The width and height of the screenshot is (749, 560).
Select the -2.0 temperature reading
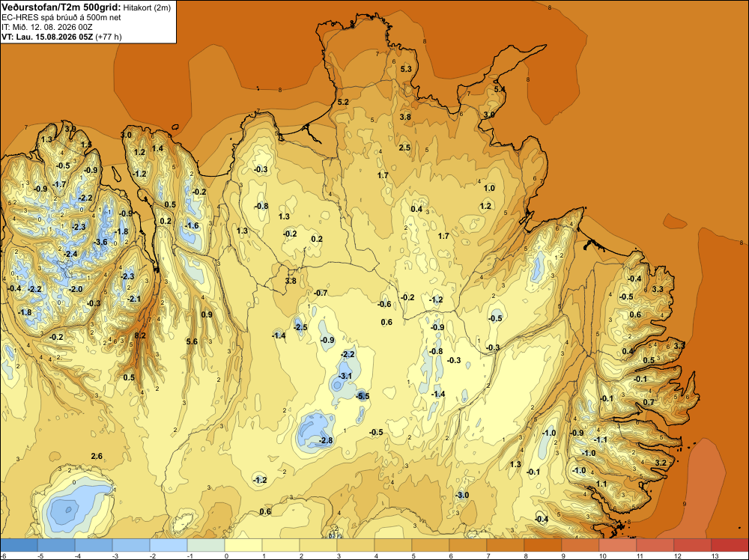tap(76, 289)
